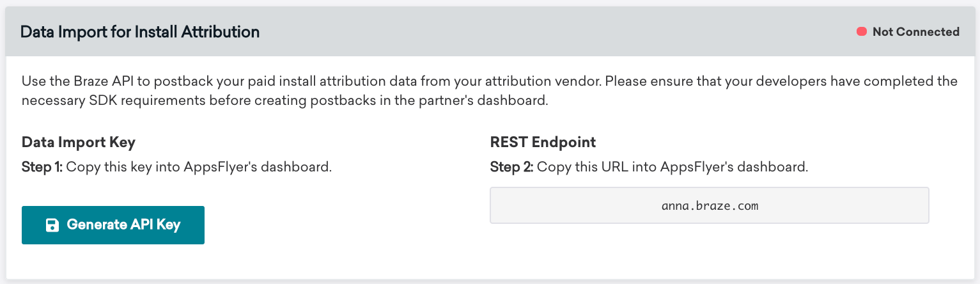Image resolution: width=980 pixels, height=284 pixels.
Task: Click the Data Import for Install Attribution title
Action: click(x=140, y=32)
